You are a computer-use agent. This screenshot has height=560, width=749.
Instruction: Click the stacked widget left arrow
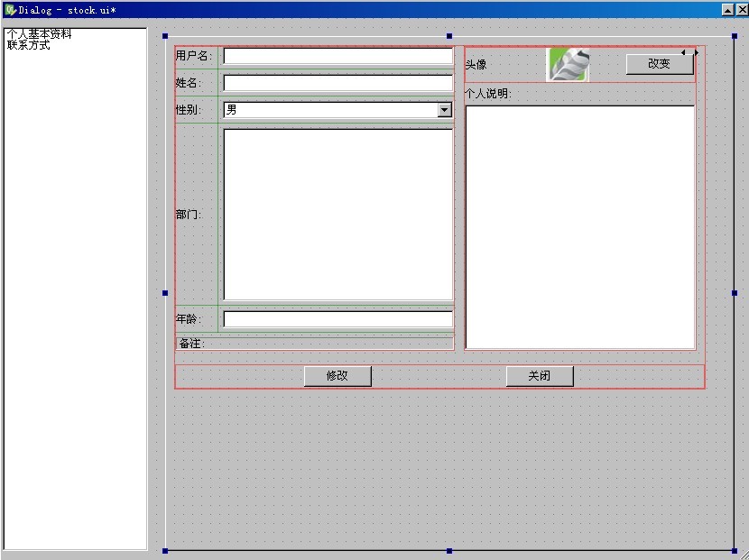coord(683,52)
